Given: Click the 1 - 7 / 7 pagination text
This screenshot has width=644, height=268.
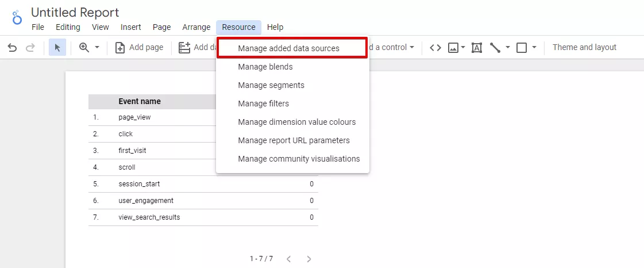Looking at the screenshot, I should 261,259.
